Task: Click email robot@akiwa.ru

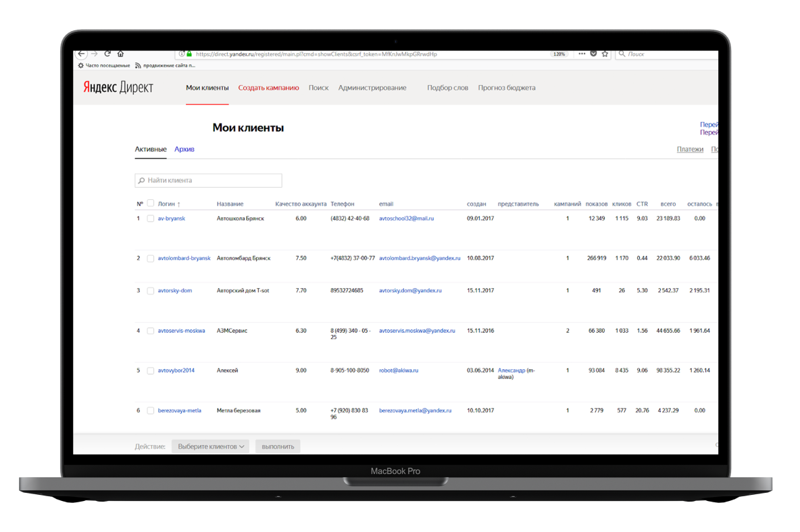Action: [399, 371]
